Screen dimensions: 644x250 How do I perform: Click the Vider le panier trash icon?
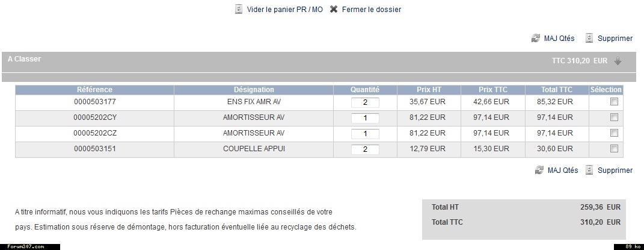(239, 10)
